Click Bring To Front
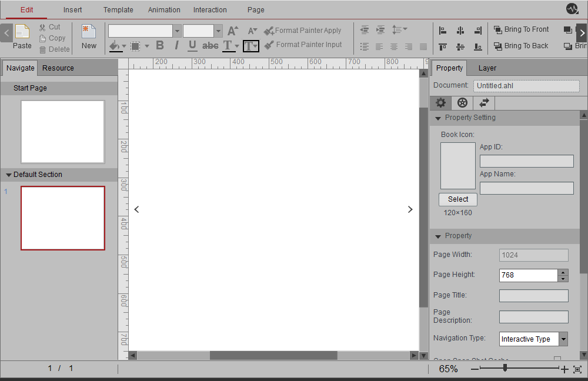 click(x=521, y=29)
